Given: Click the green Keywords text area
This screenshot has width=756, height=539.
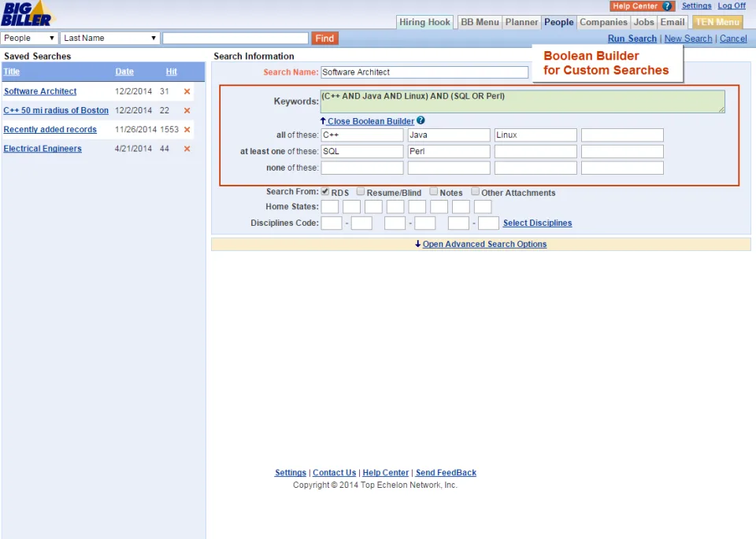Looking at the screenshot, I should point(522,102).
